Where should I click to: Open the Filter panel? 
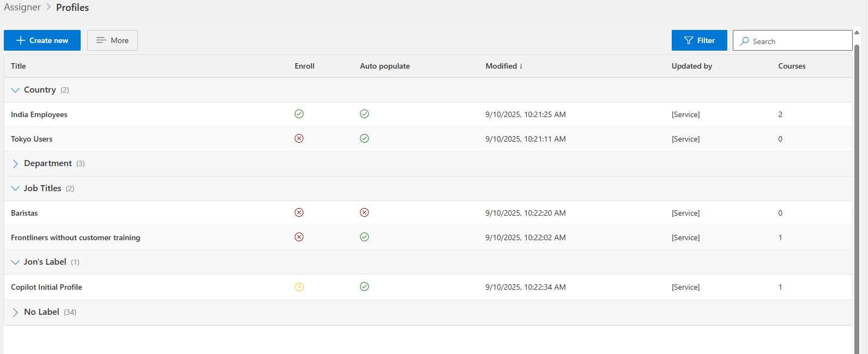click(699, 40)
